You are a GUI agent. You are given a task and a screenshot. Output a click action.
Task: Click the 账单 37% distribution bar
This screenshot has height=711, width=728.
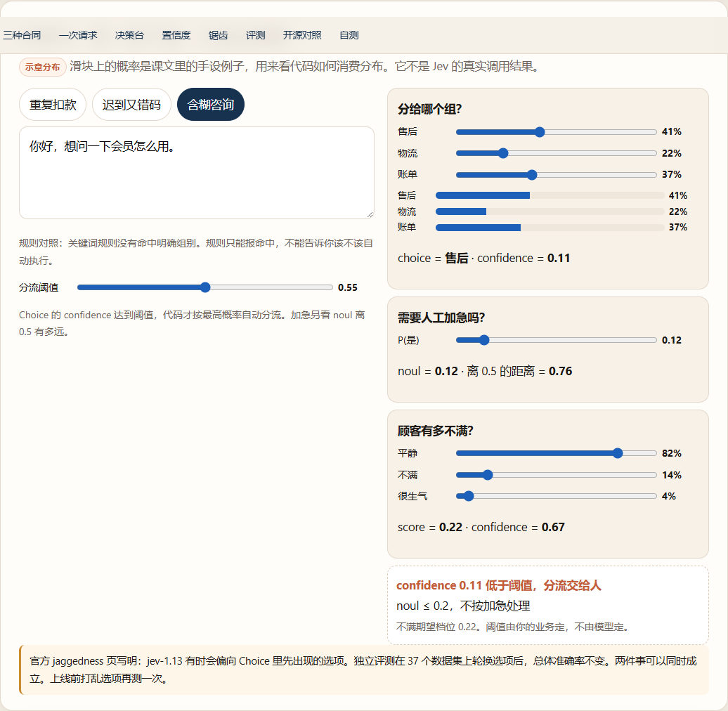pyautogui.click(x=550, y=228)
